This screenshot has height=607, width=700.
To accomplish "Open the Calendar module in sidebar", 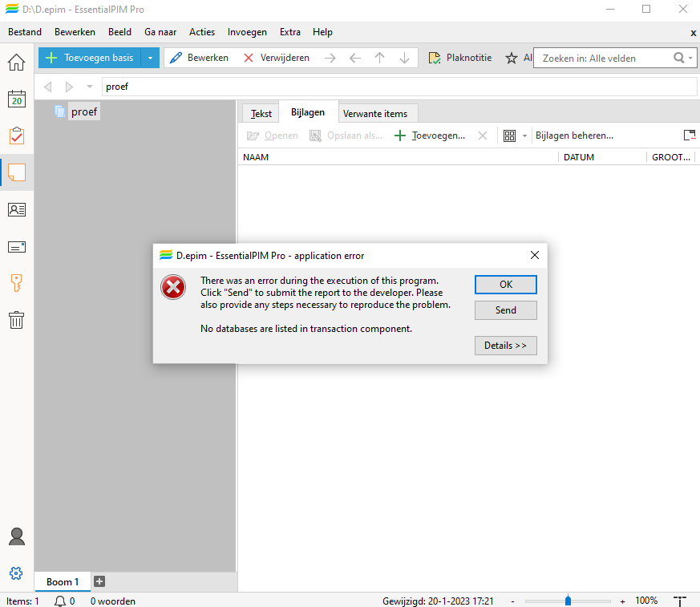I will point(17,99).
